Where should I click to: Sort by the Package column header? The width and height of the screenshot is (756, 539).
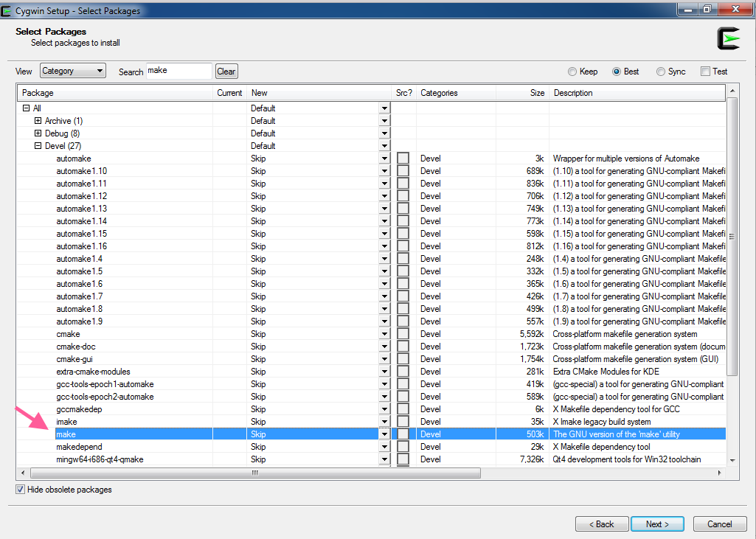point(115,93)
